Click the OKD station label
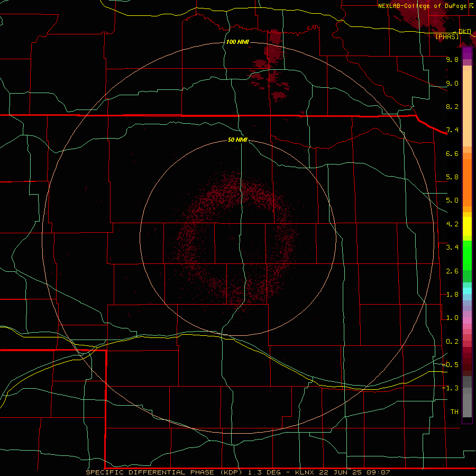476x476 pixels. 465,31
